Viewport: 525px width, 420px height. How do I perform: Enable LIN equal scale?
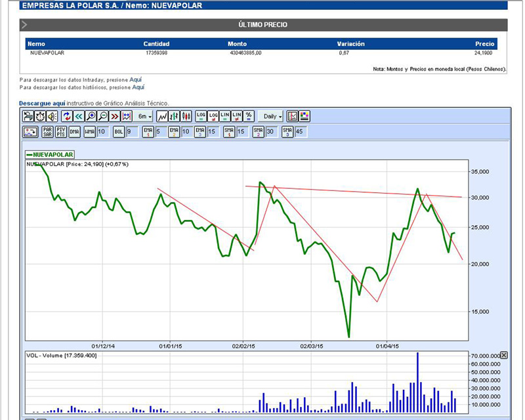(225, 116)
